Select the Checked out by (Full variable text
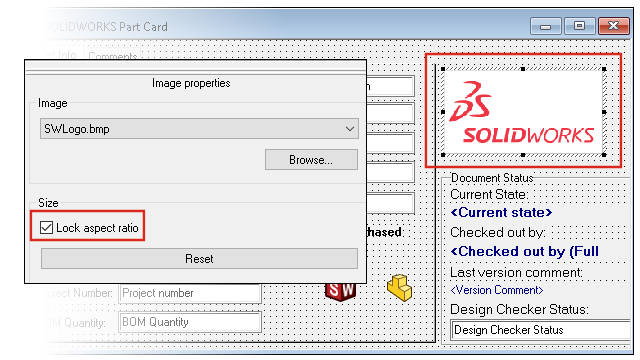The width and height of the screenshot is (640, 360). [524, 251]
